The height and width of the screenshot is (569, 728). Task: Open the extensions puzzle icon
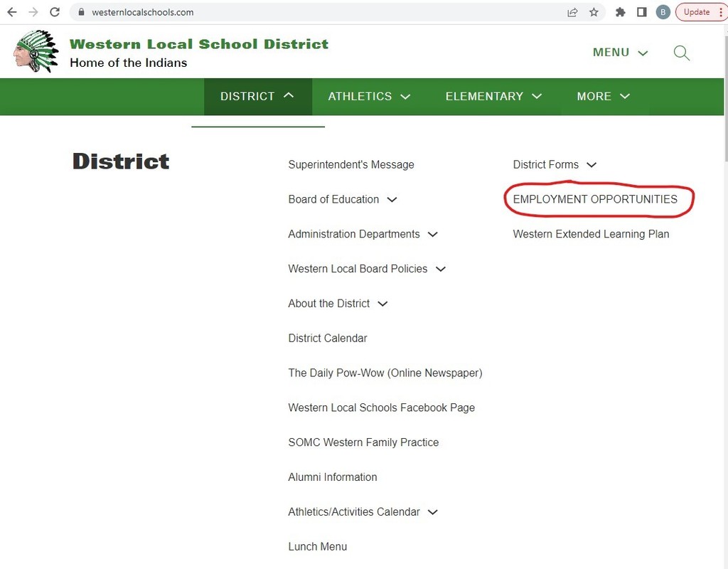coord(620,12)
